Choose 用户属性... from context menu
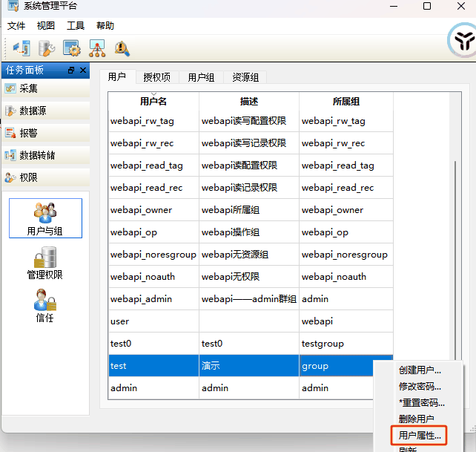This screenshot has width=476, height=452. (419, 435)
